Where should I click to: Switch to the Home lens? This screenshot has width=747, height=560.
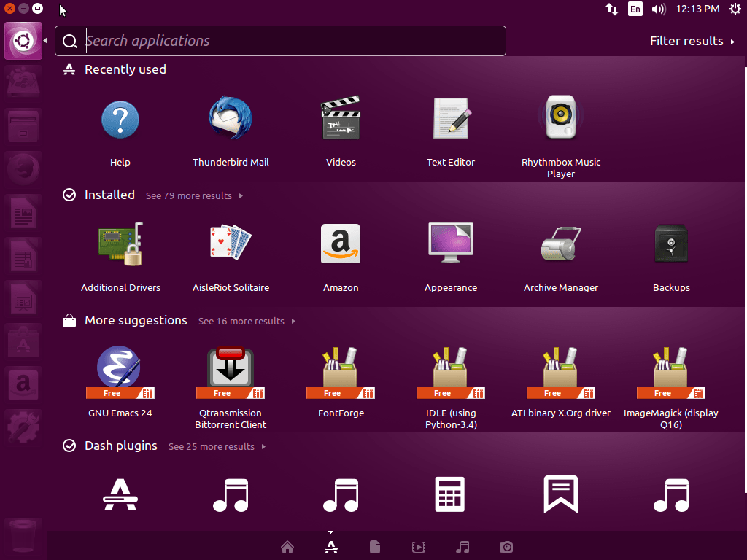[287, 547]
